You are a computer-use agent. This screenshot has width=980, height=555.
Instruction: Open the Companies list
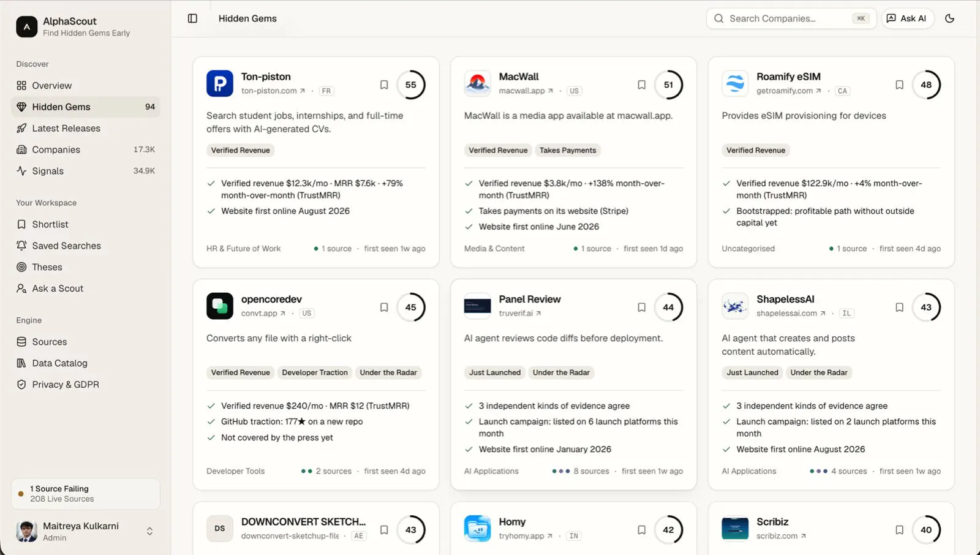(x=85, y=149)
